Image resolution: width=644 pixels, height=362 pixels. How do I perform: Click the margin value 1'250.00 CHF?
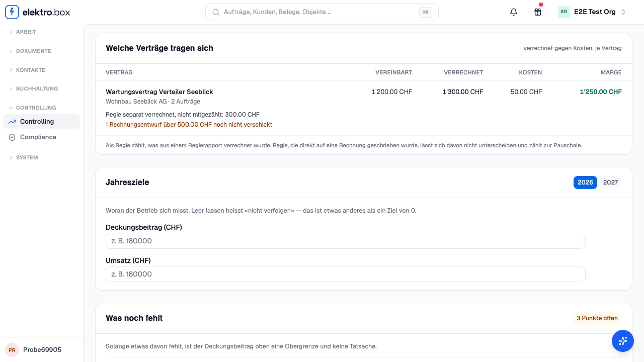(x=601, y=92)
